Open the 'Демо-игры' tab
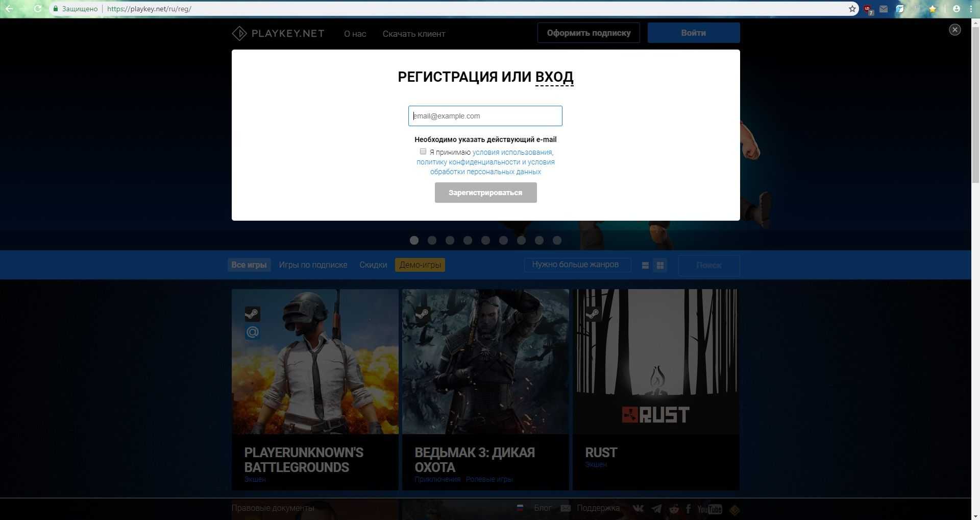The width and height of the screenshot is (980, 520). 420,265
